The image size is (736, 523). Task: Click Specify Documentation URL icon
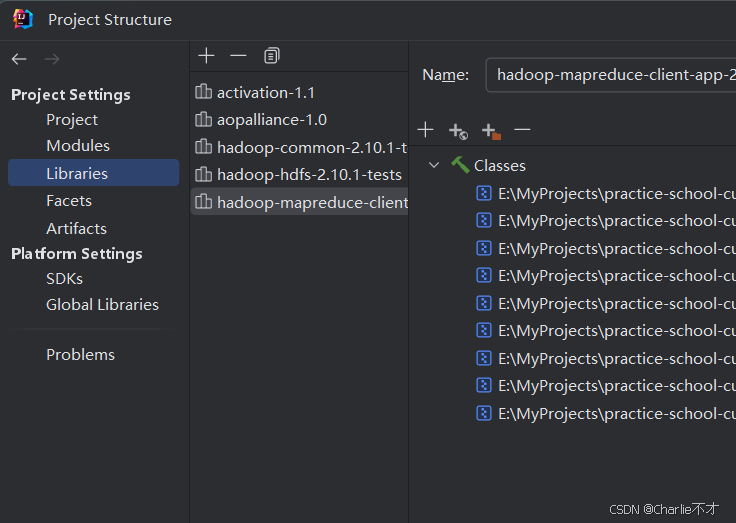tap(458, 130)
